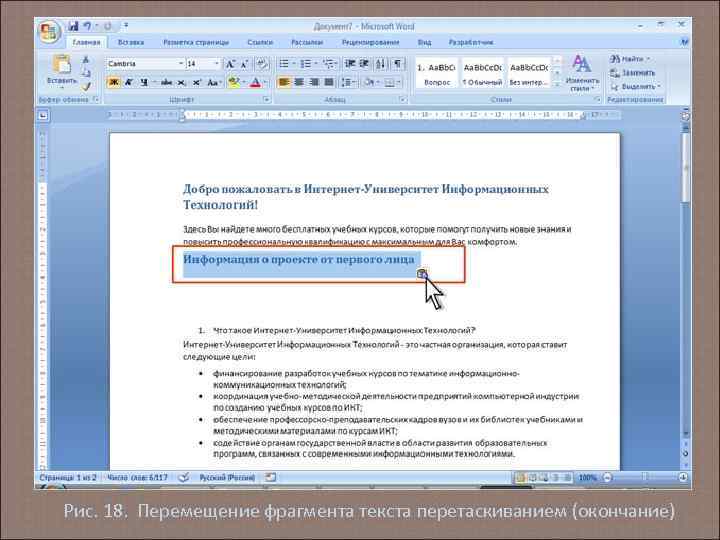Apply bulleted list formatting
Image resolution: width=720 pixels, height=540 pixels.
tap(284, 64)
